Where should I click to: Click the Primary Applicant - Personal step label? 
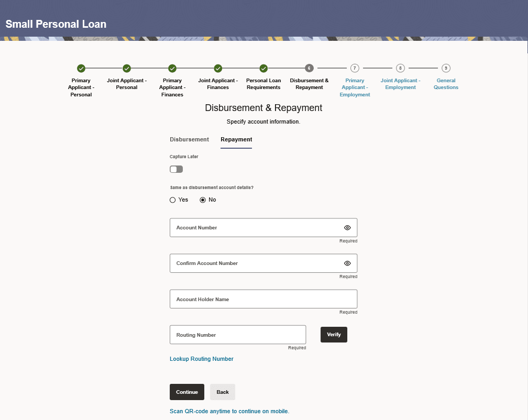81,87
